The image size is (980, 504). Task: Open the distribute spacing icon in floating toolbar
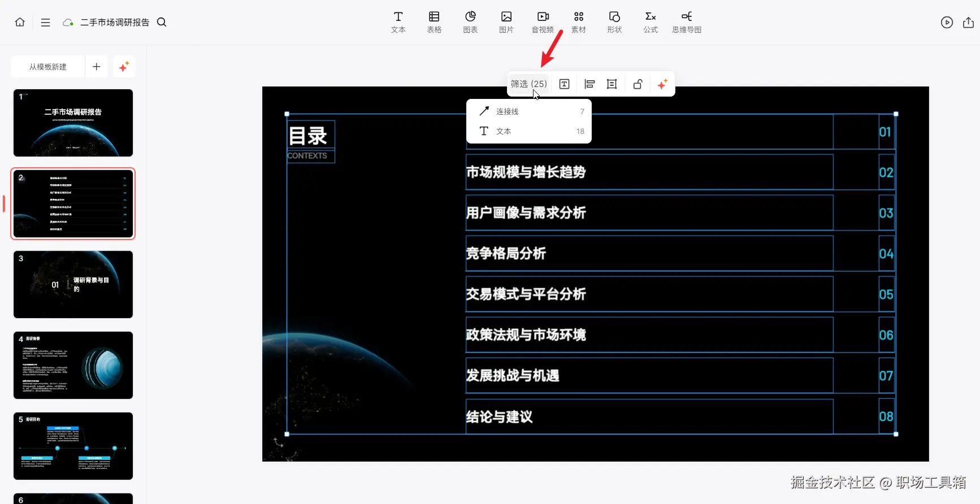pos(612,84)
